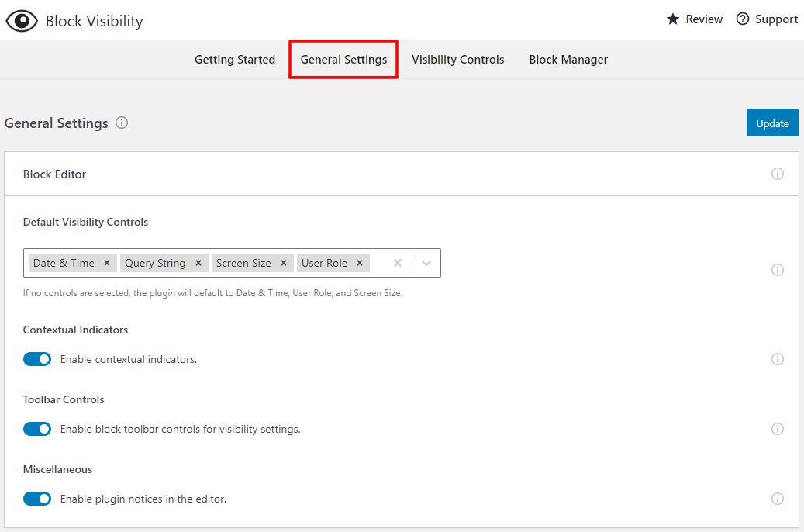
Task: Click 'Enable block toolbar controls for visibility settings.' label
Action: click(181, 429)
